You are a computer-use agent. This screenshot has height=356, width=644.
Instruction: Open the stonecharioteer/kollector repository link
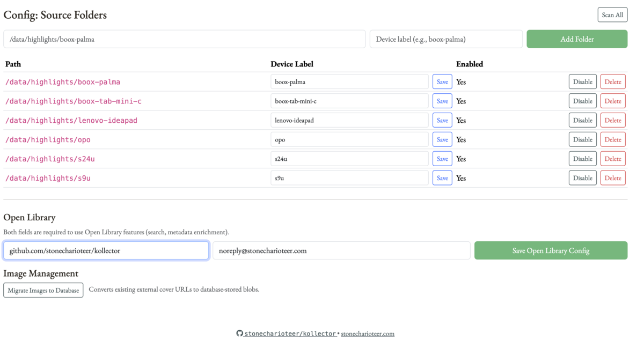click(291, 333)
